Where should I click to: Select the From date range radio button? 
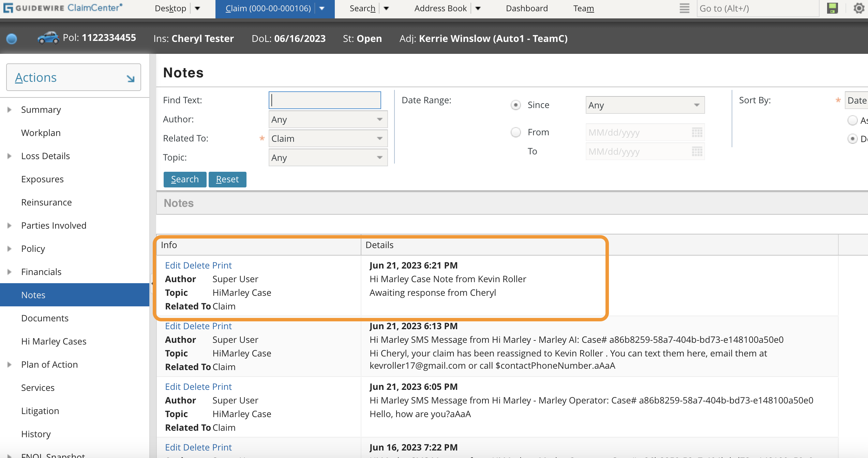(x=516, y=132)
